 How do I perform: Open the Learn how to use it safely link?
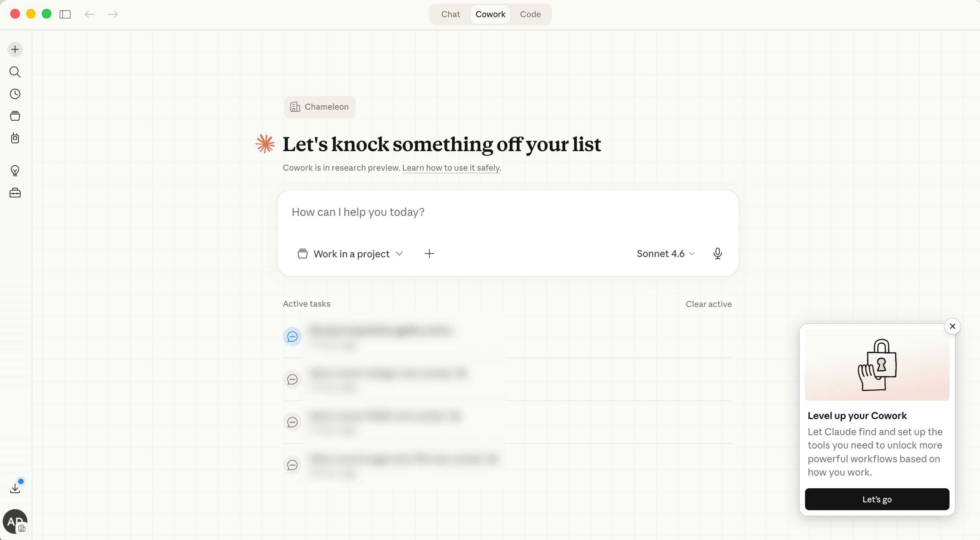[x=451, y=168]
